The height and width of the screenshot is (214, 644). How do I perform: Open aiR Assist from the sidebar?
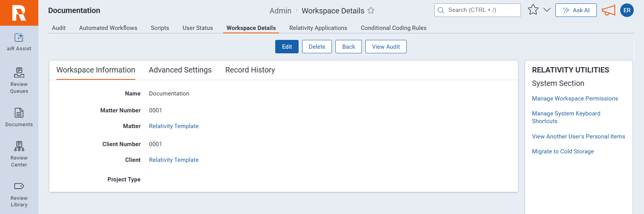point(19,42)
